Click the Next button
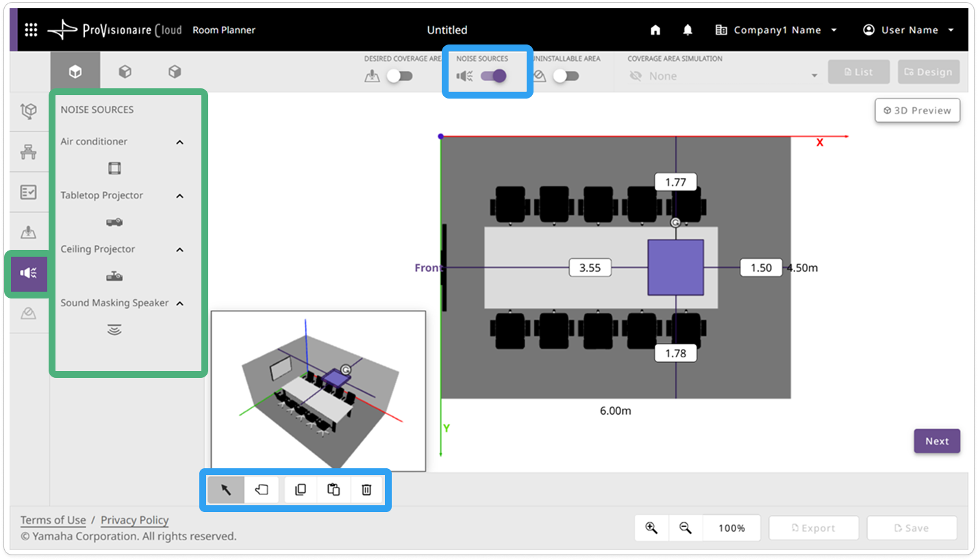 (937, 441)
